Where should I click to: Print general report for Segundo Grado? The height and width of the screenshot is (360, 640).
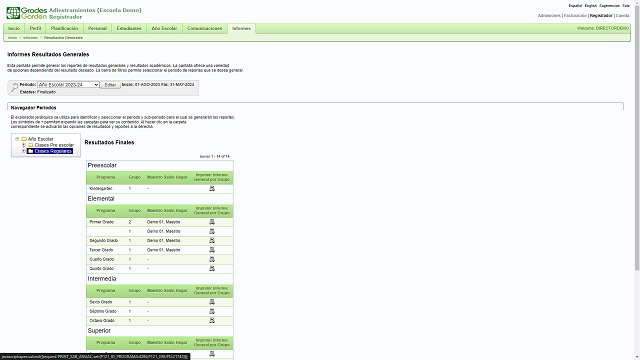click(x=212, y=240)
